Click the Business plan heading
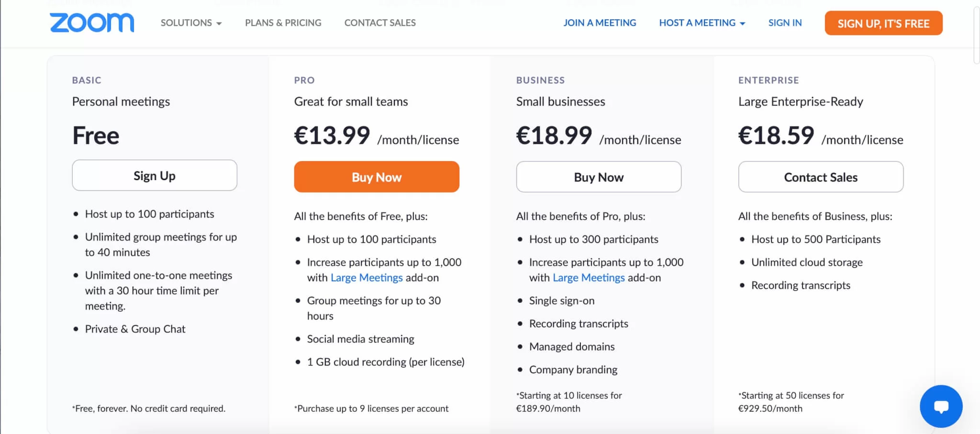The image size is (980, 434). click(540, 80)
